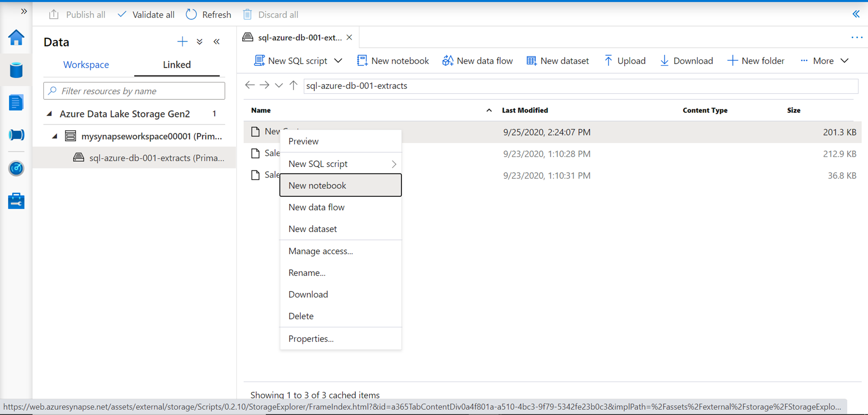868x415 pixels.
Task: Focus the Filter resources by name field
Action: pyautogui.click(x=134, y=91)
